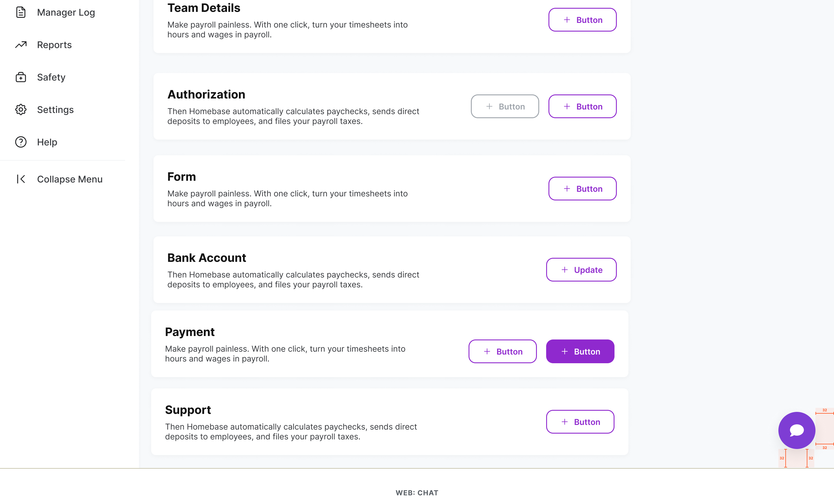Click the Help question mark icon
The width and height of the screenshot is (834, 504).
(21, 142)
